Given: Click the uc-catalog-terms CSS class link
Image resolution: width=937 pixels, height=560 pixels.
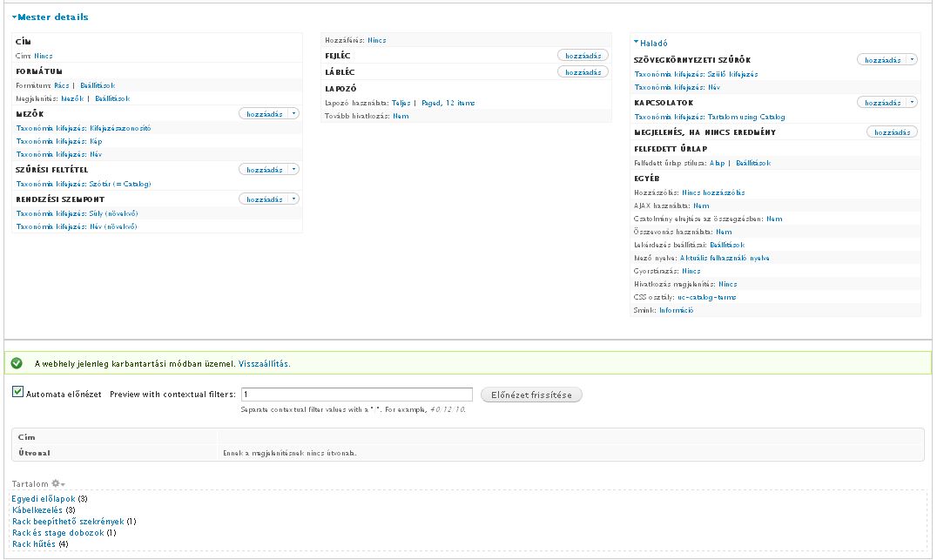Looking at the screenshot, I should pos(706,297).
